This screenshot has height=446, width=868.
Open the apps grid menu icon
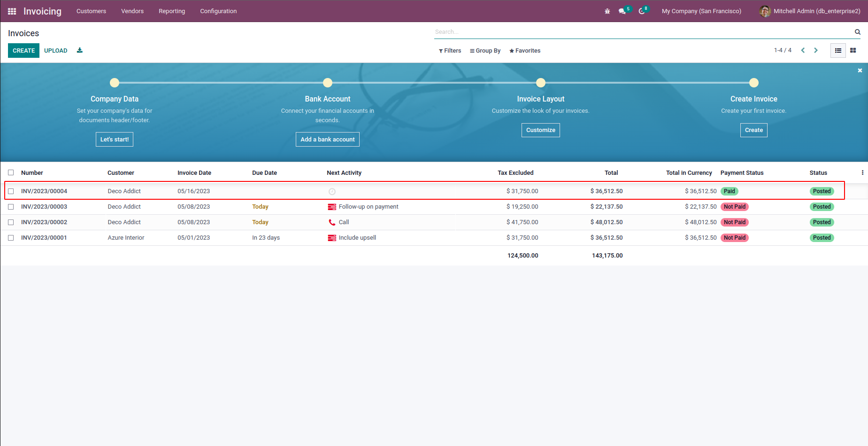(x=12, y=11)
